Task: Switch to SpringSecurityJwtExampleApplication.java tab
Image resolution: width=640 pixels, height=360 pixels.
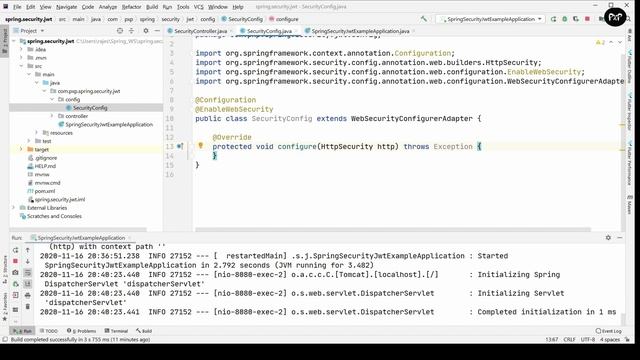Action: (360, 31)
